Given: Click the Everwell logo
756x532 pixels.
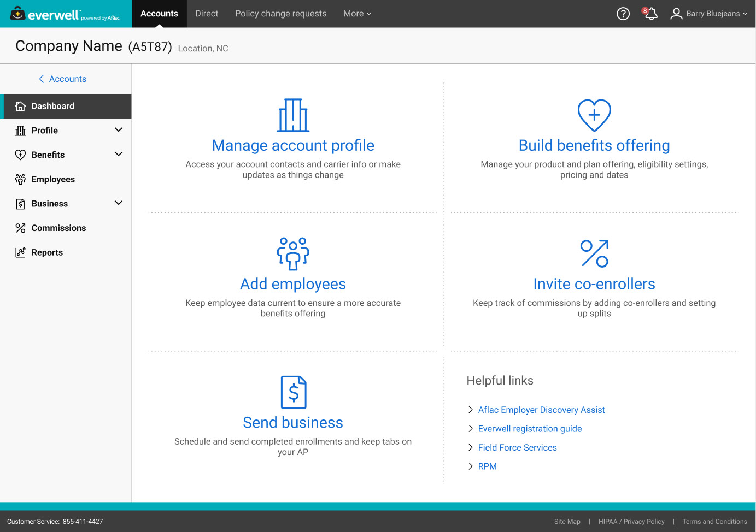Looking at the screenshot, I should tap(66, 14).
